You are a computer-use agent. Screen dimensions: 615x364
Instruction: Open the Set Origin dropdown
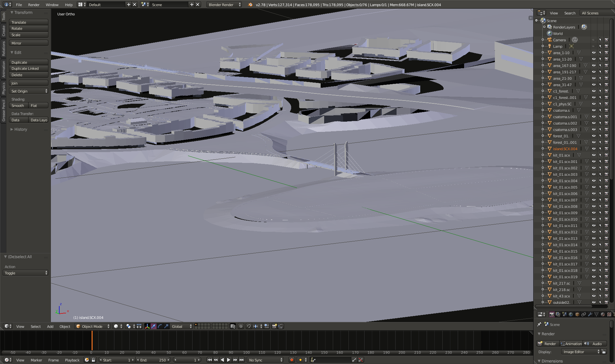pos(29,91)
